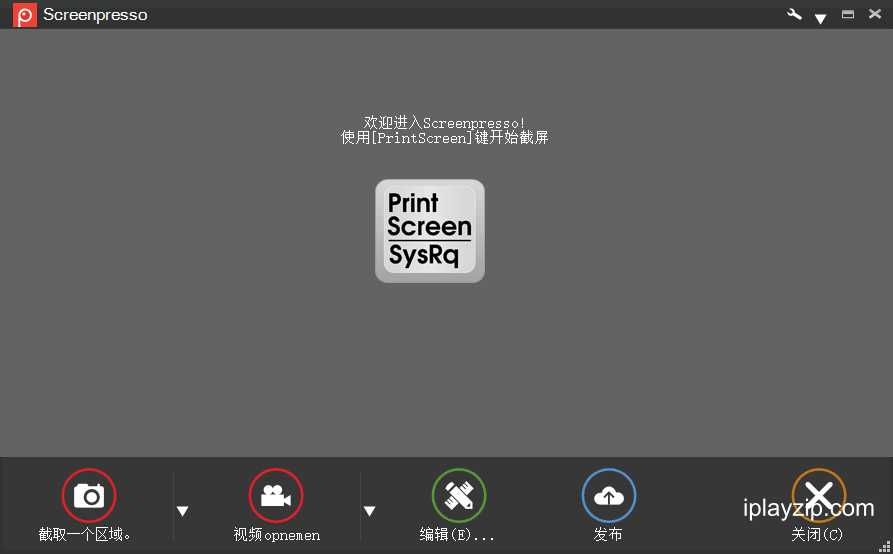This screenshot has width=893, height=554.
Task: Click the 关闭(C) label
Action: coord(817,534)
